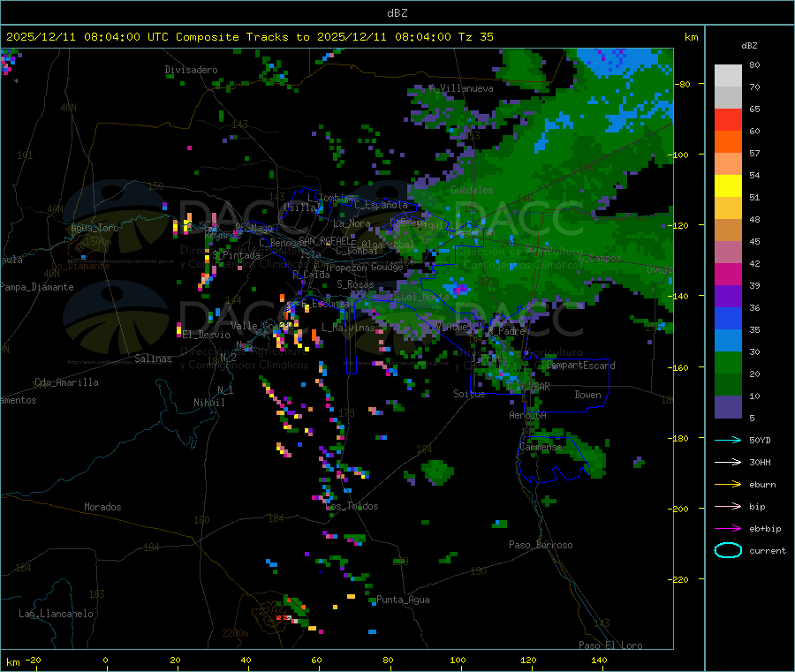Click the Bowen label
Image resolution: width=795 pixels, height=672 pixels.
(587, 395)
